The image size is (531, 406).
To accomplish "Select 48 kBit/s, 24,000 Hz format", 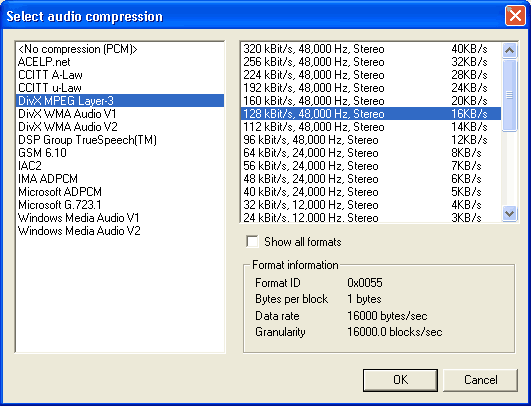I will click(371, 178).
